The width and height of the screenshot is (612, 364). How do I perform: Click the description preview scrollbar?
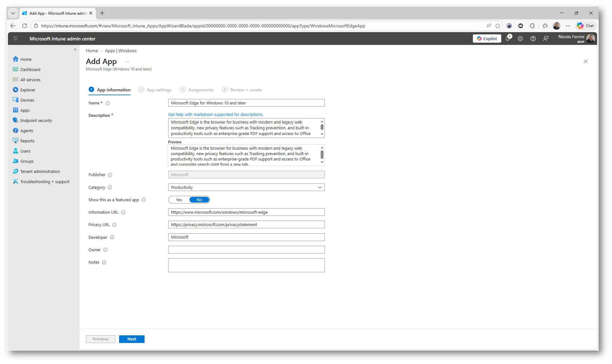click(x=322, y=155)
